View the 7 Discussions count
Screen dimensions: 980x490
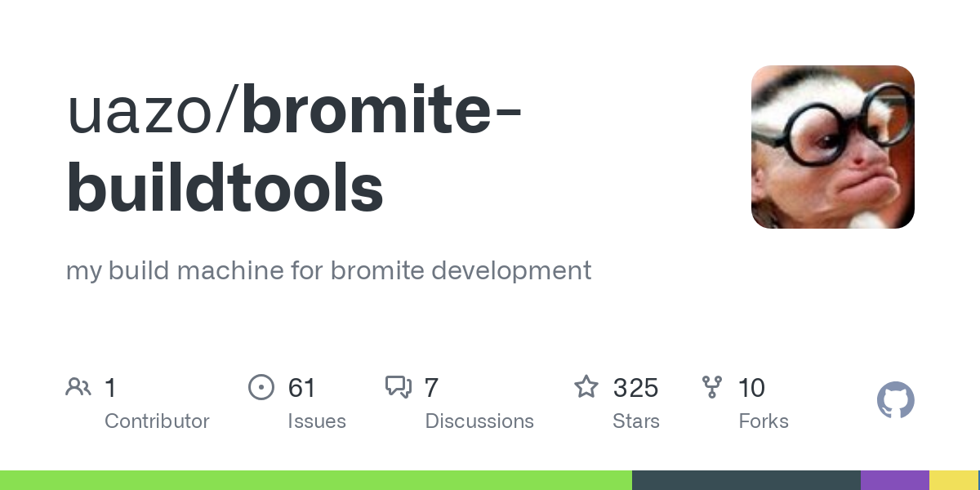(431, 388)
